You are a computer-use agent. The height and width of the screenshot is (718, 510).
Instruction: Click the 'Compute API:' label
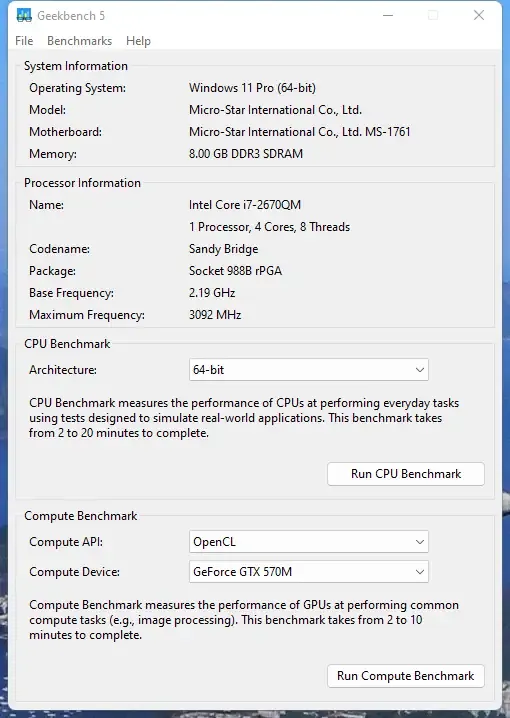pos(66,542)
